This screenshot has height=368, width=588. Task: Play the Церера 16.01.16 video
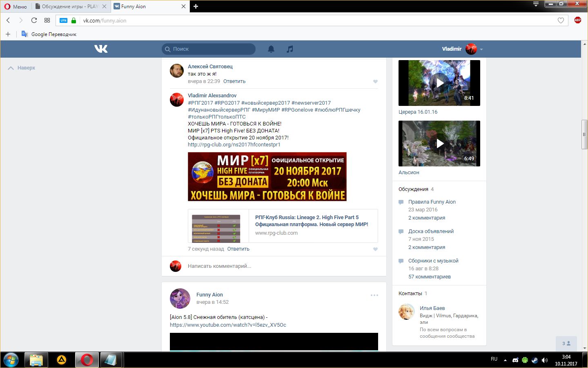point(439,83)
